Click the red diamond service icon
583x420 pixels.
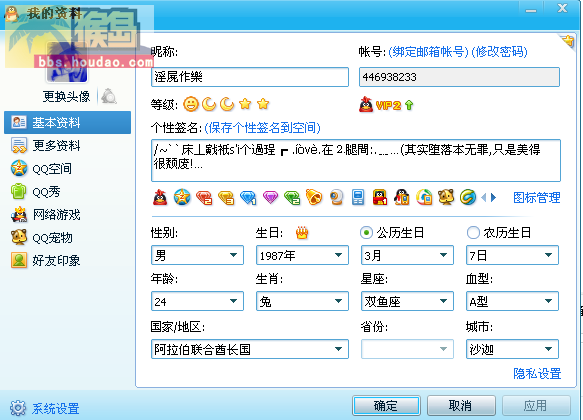tap(204, 197)
